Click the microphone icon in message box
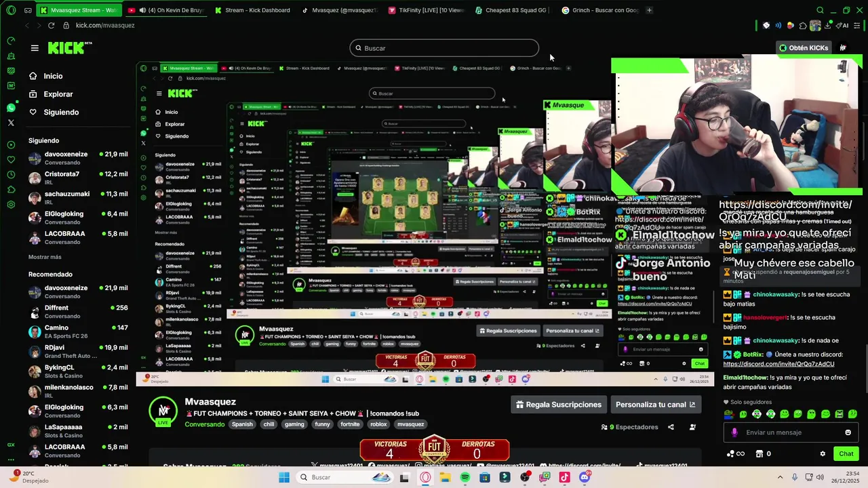The image size is (868, 488). pyautogui.click(x=734, y=432)
